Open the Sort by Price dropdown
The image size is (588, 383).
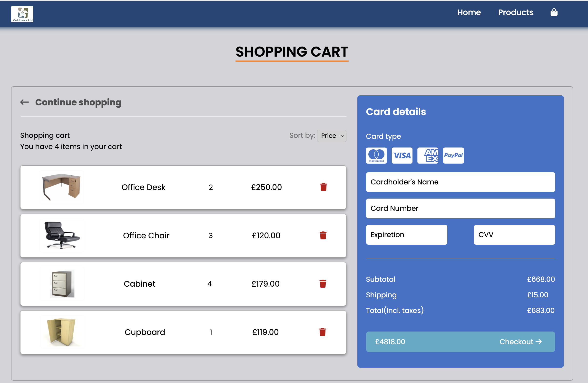(x=332, y=136)
